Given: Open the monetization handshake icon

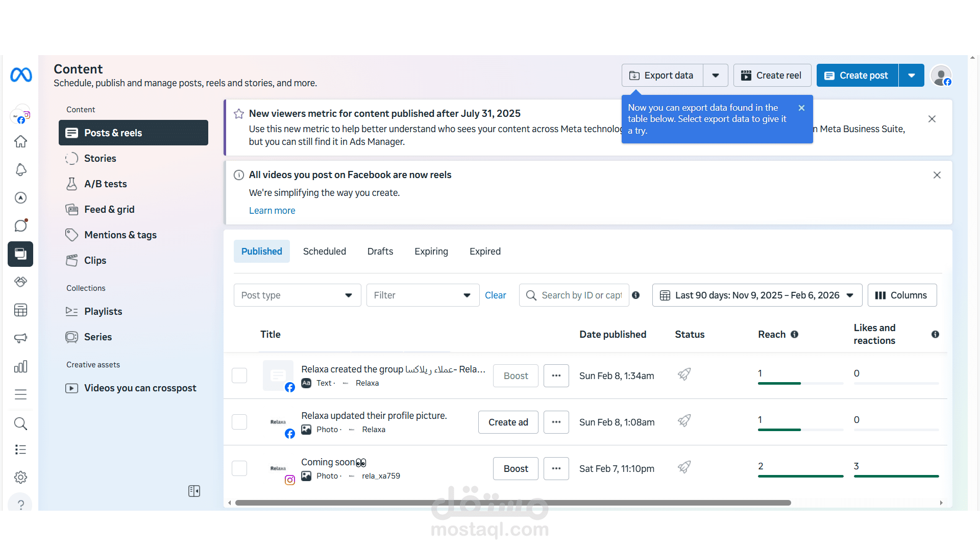Looking at the screenshot, I should [x=20, y=282].
